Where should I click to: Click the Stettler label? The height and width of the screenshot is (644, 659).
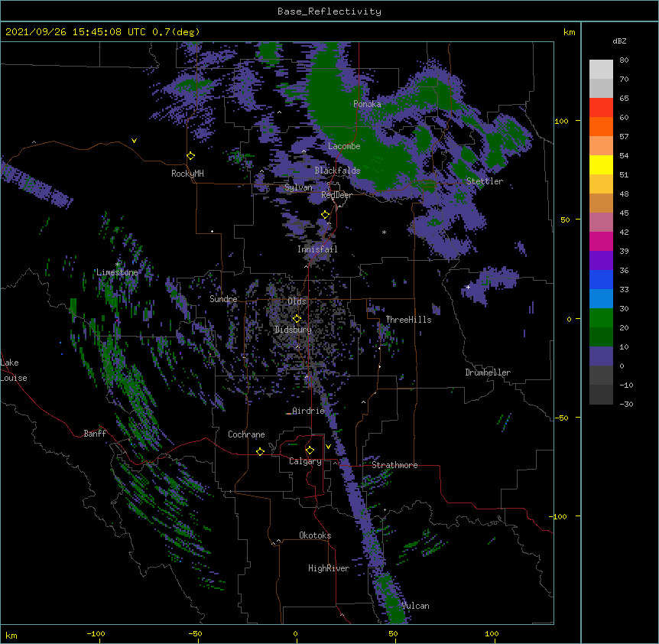point(485,181)
